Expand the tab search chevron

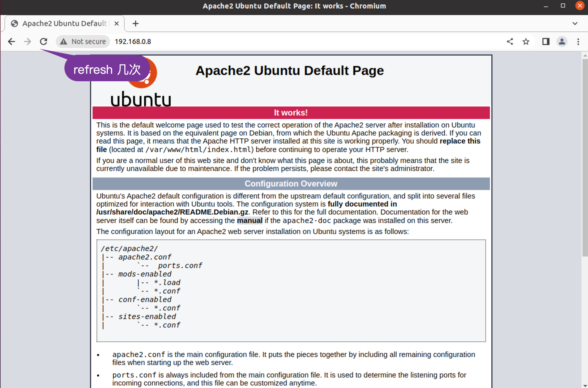(x=575, y=23)
